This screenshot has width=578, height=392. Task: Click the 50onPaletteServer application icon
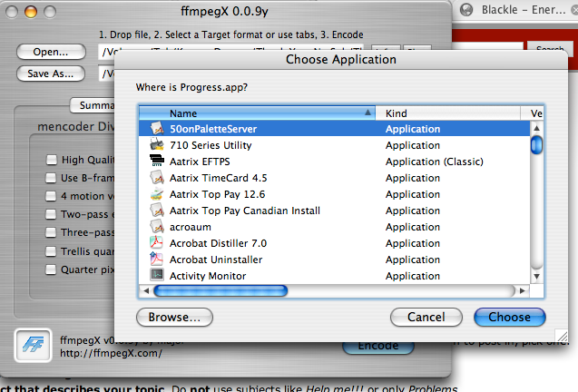click(157, 129)
